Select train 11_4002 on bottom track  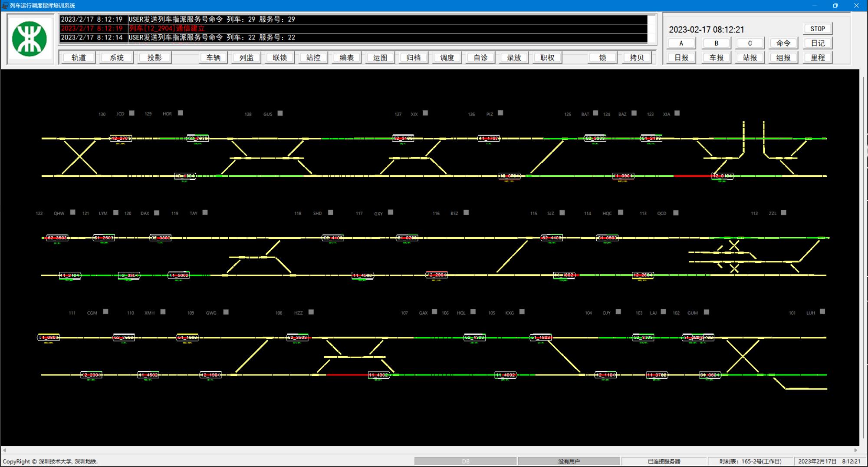tap(506, 375)
